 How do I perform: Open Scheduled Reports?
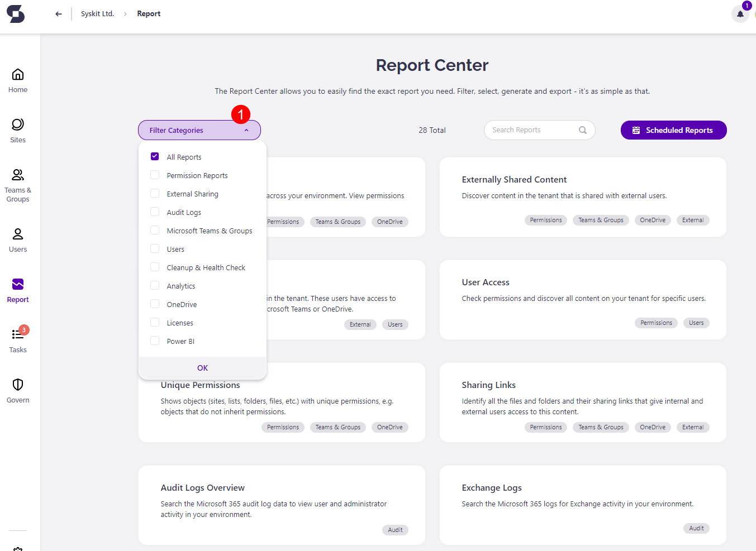click(673, 130)
